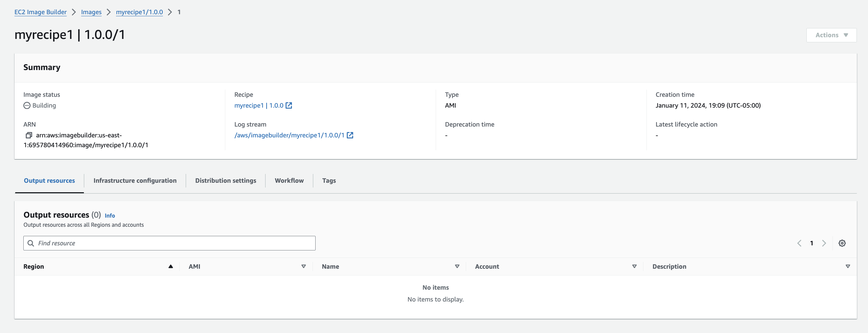Open the Distribution settings tab
The image size is (868, 333).
pos(226,181)
